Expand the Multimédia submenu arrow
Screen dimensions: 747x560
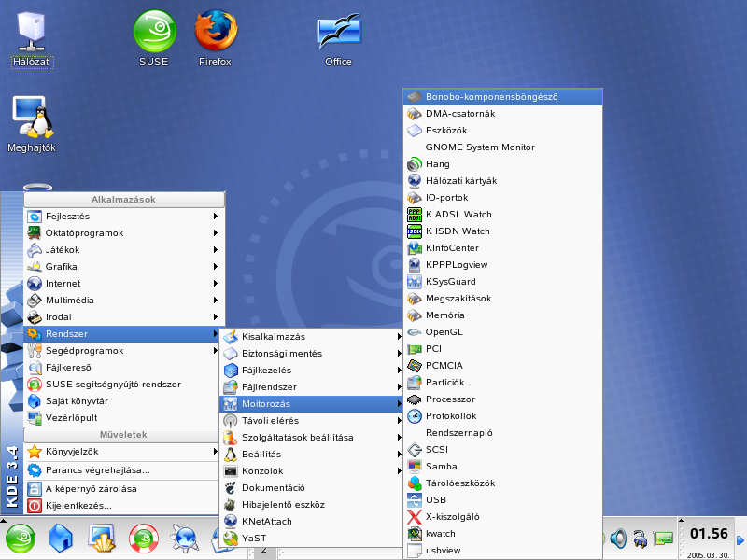coord(216,300)
